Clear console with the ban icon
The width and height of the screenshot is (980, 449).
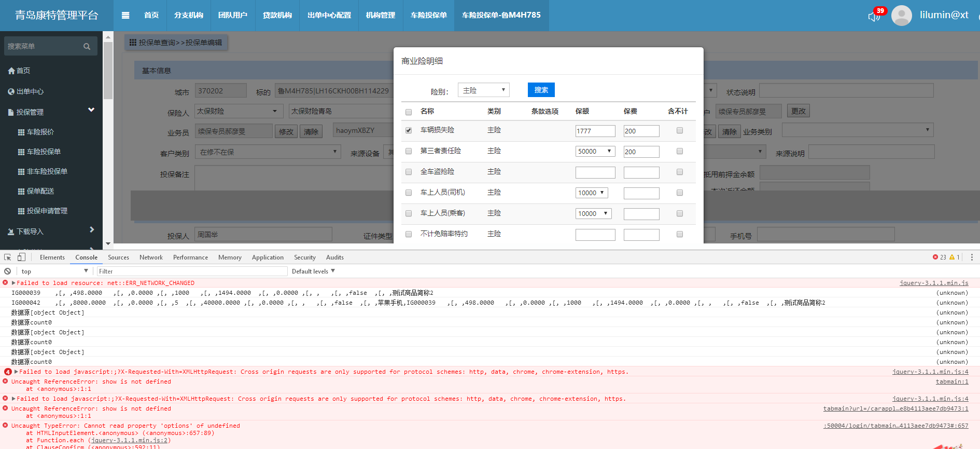(x=8, y=271)
